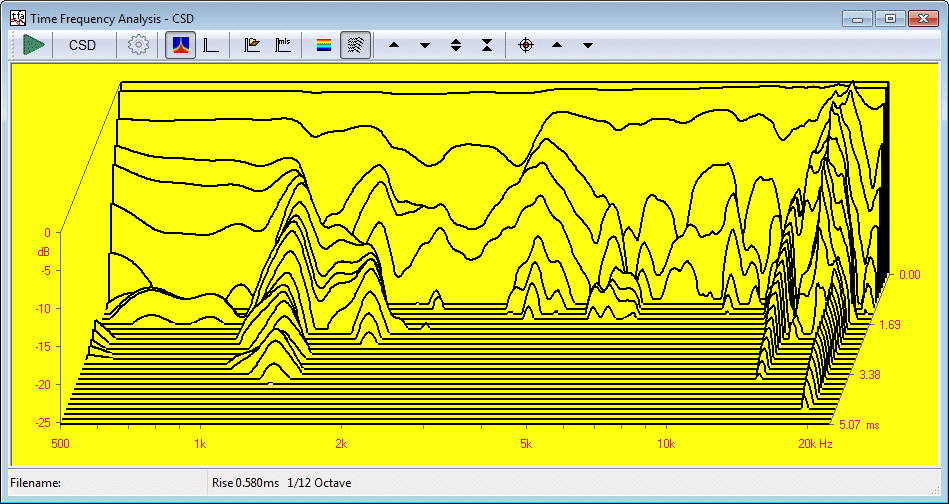Click the red crosshair target icon
The height and width of the screenshot is (504, 949).
pos(526,45)
